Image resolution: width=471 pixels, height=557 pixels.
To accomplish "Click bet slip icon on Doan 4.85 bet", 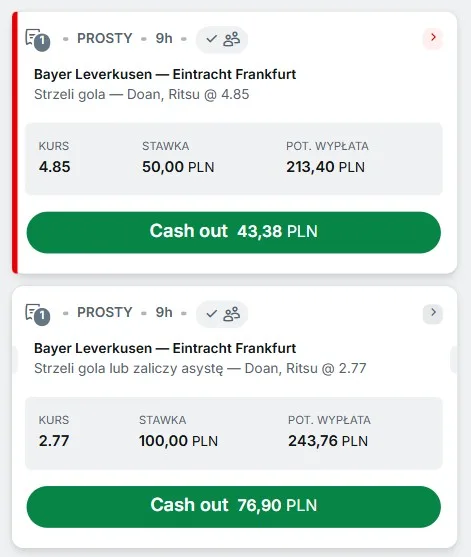I will point(37,40).
